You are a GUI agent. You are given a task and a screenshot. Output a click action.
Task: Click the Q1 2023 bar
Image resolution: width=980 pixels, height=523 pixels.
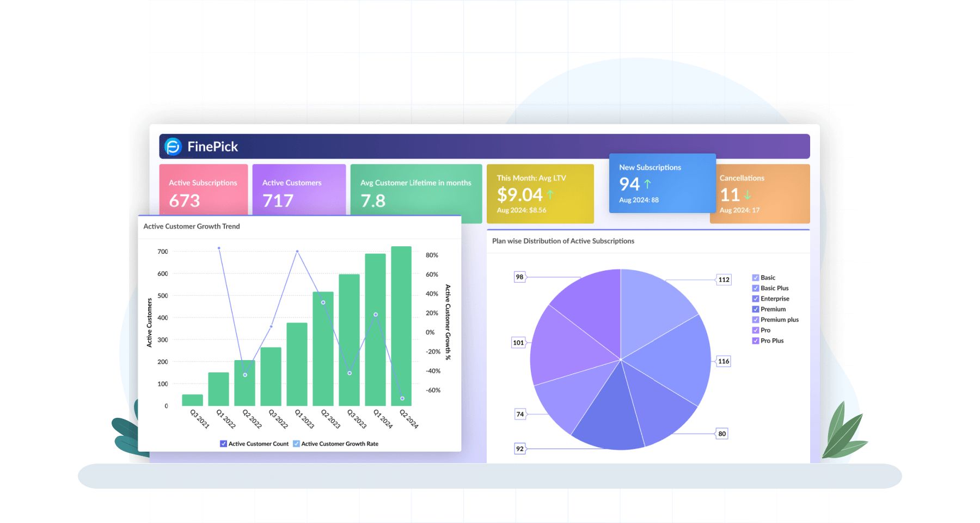coord(297,364)
